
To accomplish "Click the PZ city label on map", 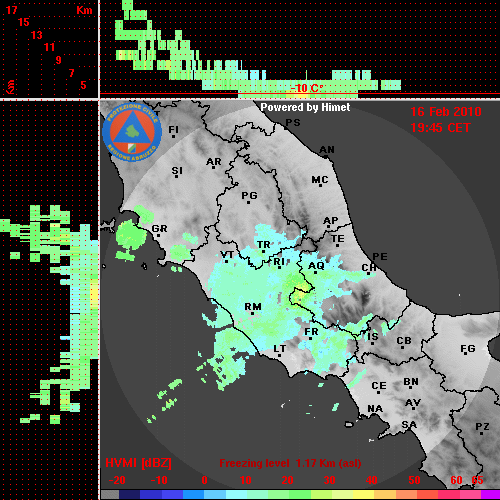I will [482, 426].
